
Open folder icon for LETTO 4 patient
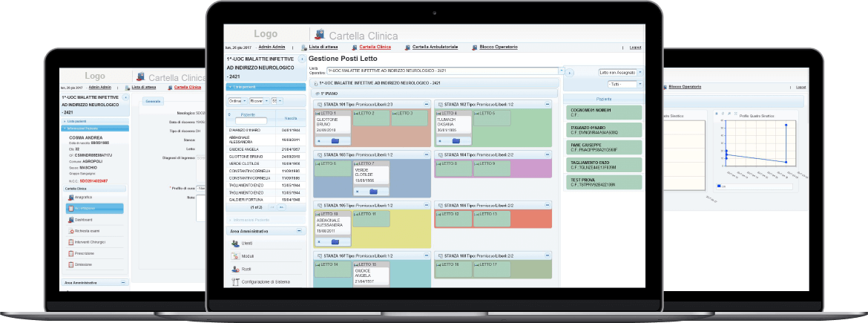tap(456, 141)
